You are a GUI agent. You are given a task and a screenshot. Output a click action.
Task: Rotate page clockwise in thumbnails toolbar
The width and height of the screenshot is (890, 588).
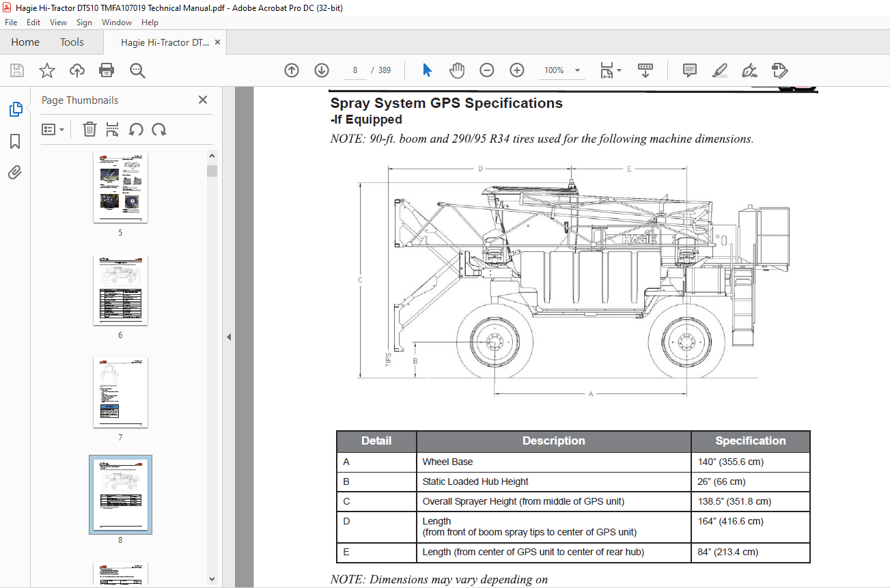(x=159, y=129)
